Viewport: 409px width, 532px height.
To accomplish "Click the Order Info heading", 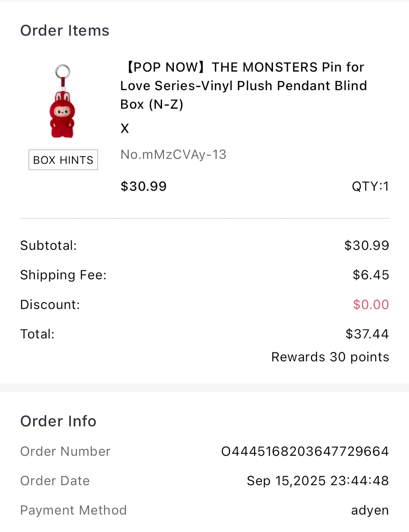I will (x=58, y=421).
